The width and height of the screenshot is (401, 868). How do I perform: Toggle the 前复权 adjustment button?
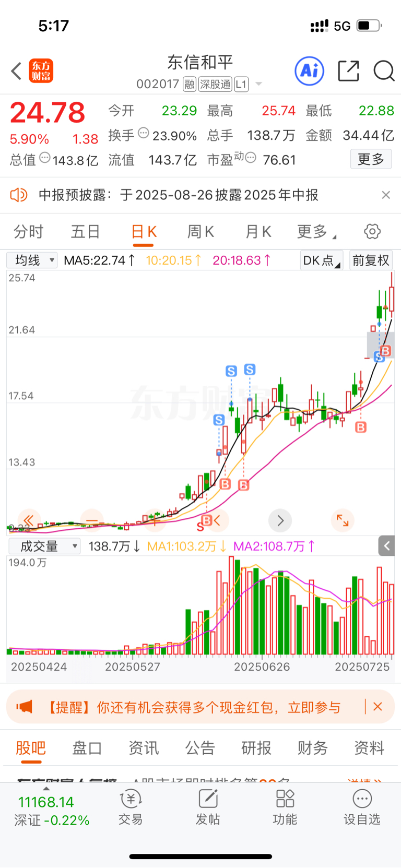pos(371,260)
